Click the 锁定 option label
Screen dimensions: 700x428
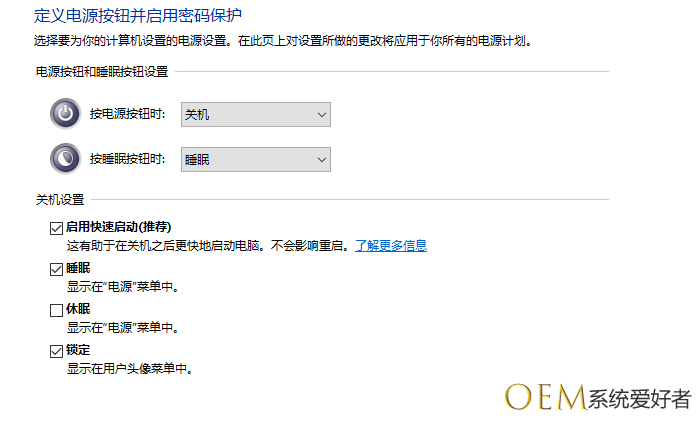click(x=78, y=351)
